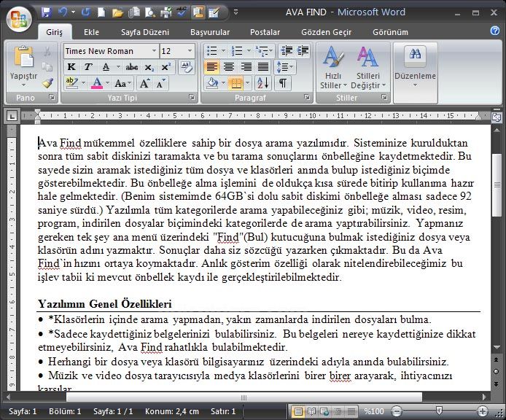Apply the red font color
The width and height of the screenshot is (506, 420).
(97, 83)
